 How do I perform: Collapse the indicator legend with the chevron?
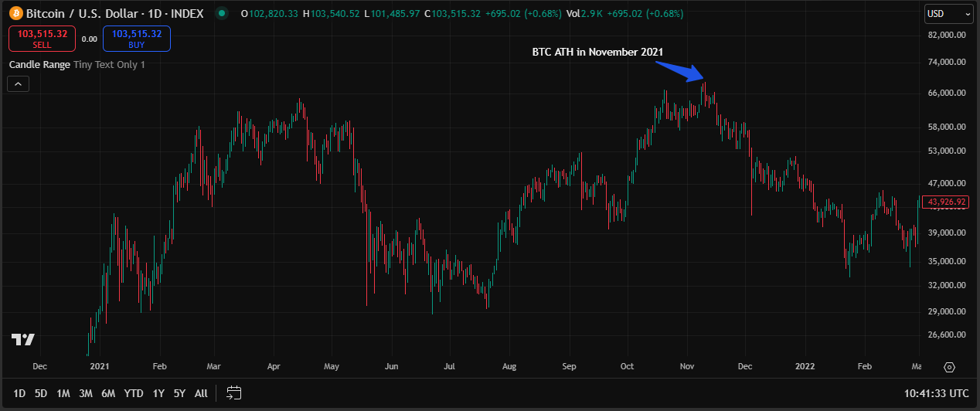point(18,84)
